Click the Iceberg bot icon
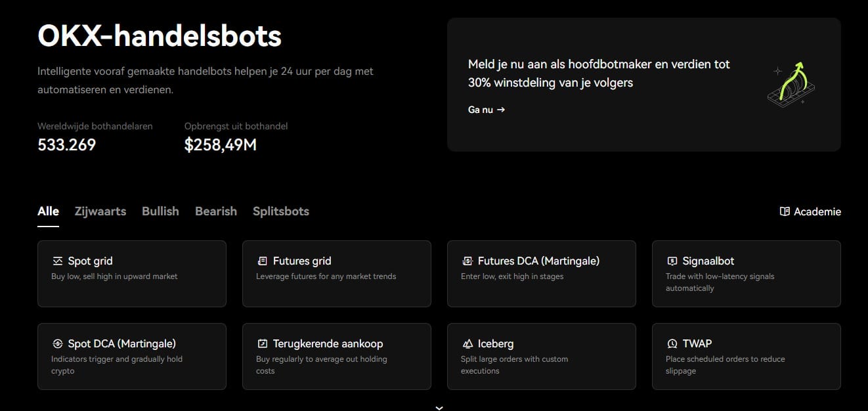868x411 pixels. click(467, 343)
